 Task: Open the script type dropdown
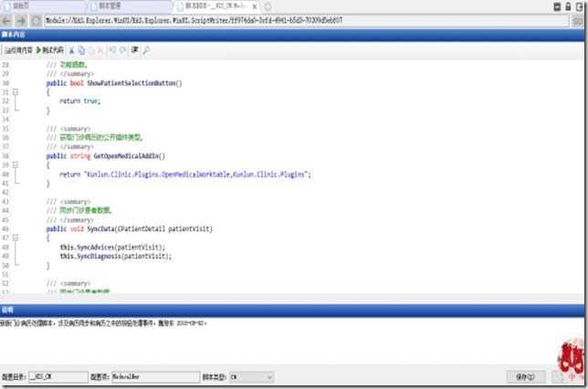point(252,376)
